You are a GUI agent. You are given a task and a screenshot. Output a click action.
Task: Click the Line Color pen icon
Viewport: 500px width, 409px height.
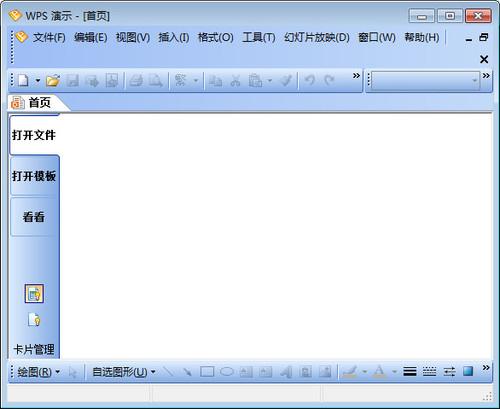tap(350, 372)
